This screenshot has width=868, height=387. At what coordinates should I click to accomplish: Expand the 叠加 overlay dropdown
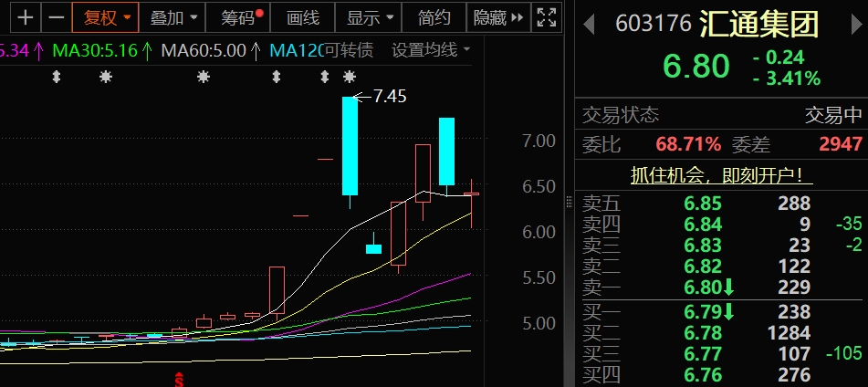[x=173, y=16]
